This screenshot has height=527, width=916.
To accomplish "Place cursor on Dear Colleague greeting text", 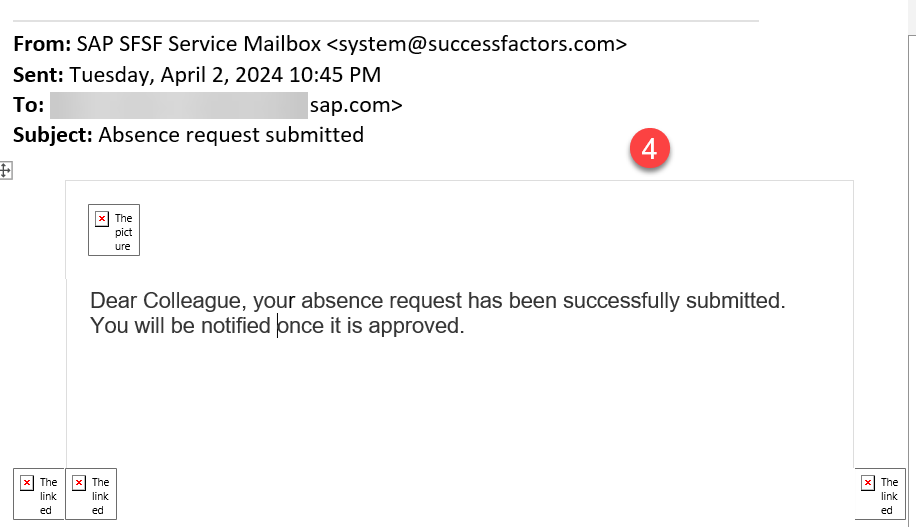I will coord(168,301).
